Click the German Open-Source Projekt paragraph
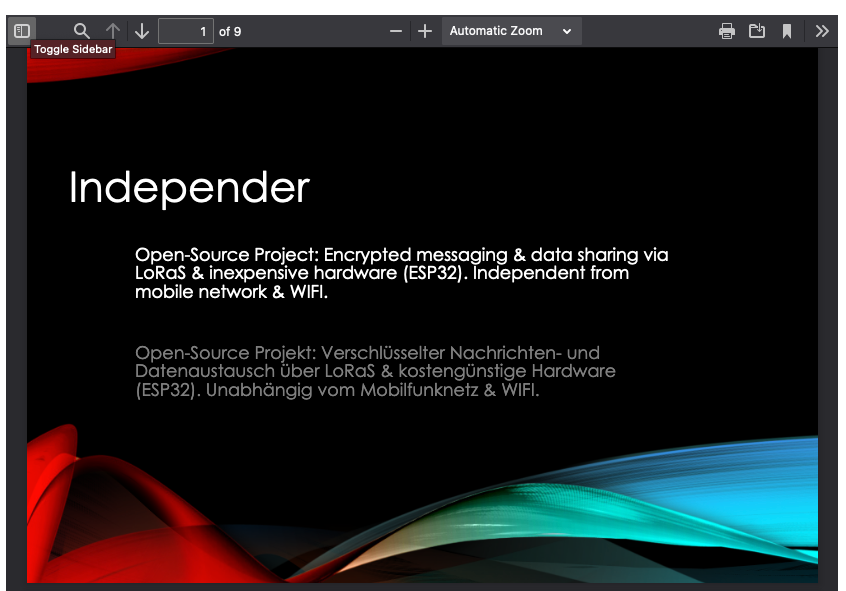 point(375,372)
